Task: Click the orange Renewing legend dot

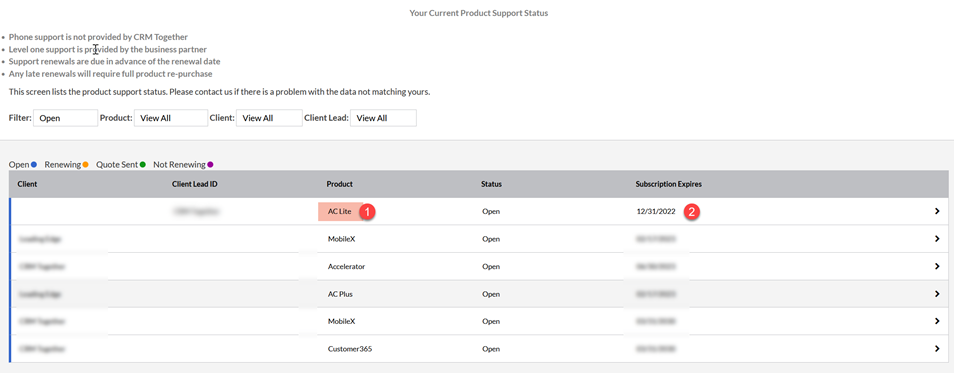Action: (85, 164)
